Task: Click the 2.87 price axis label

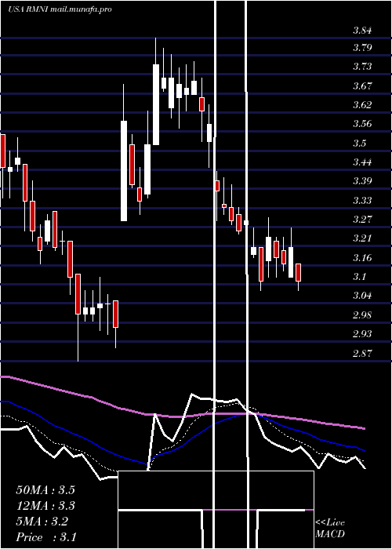Action: [x=362, y=353]
